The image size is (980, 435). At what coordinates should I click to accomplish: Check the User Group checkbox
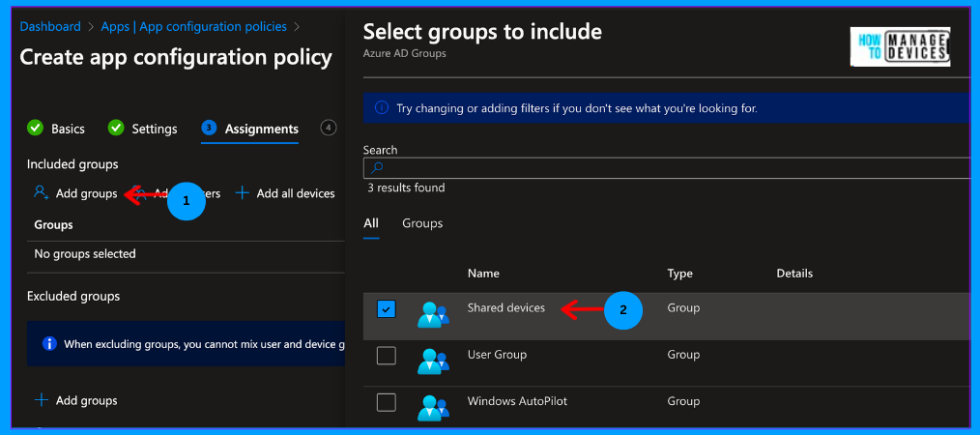tap(387, 356)
